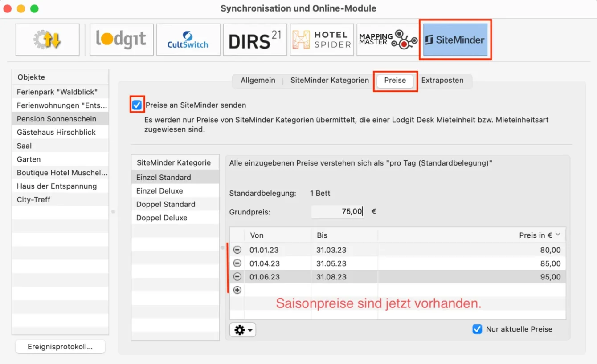This screenshot has height=364, width=597.
Task: Switch to the Allgemein tab
Action: click(258, 81)
